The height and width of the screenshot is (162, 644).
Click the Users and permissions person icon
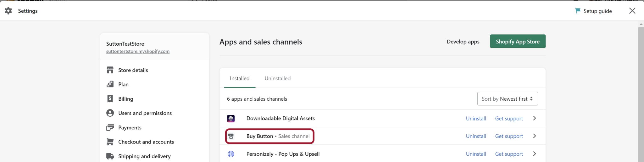(x=110, y=113)
